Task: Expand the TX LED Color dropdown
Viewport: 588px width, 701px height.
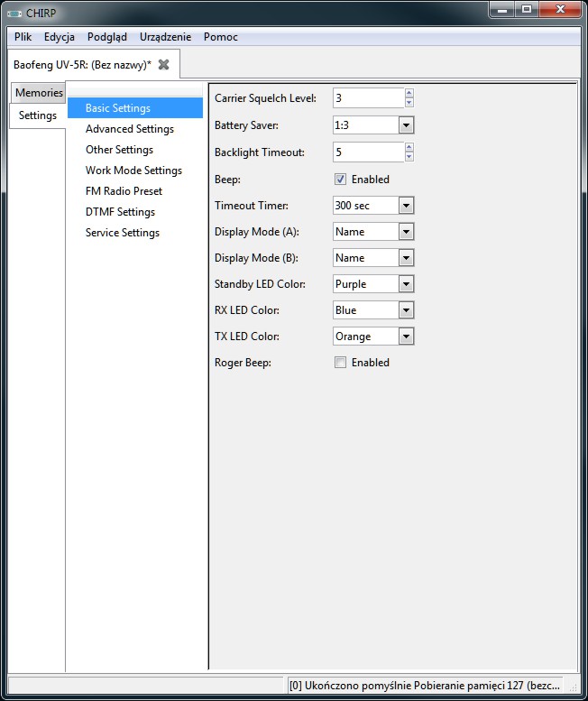Action: coord(406,337)
